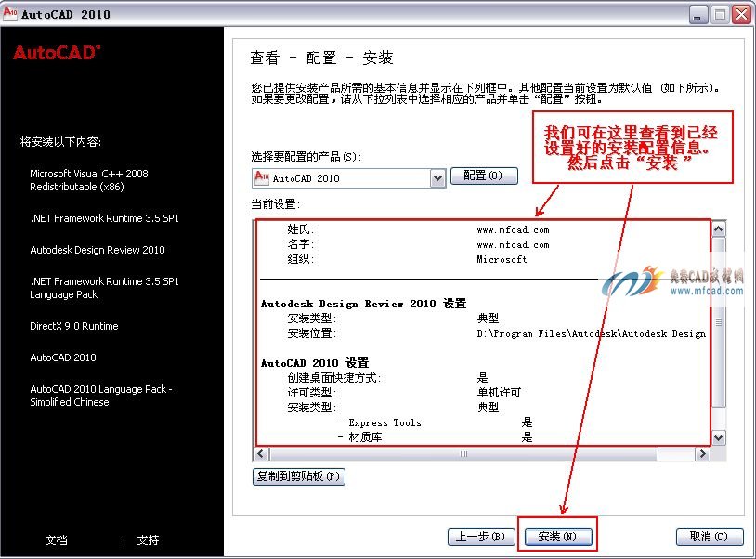Click the horizontal scrollbar thumb

pos(463,454)
